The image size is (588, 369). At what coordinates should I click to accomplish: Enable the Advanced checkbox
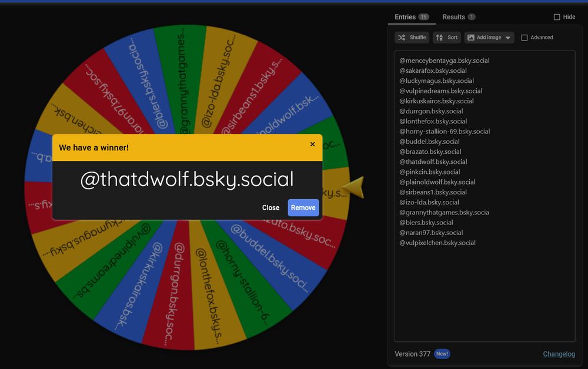coord(523,37)
